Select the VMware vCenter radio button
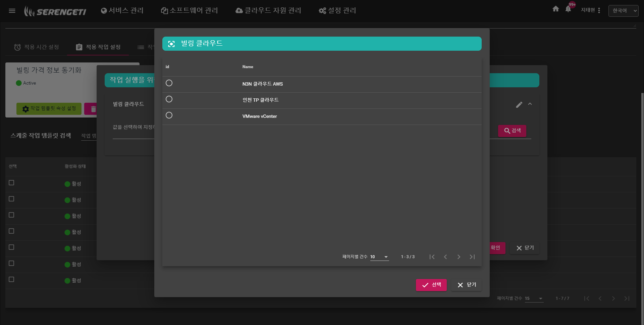The image size is (644, 325). coord(169,115)
